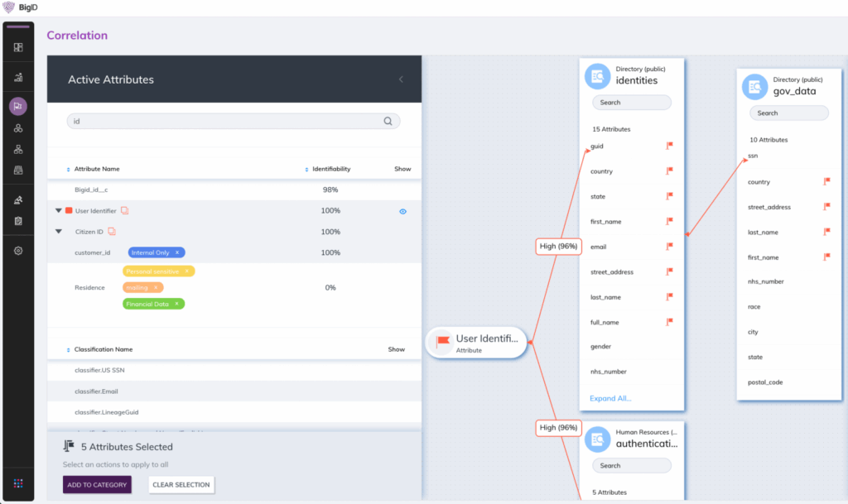Toggle eye visibility for User Identifier
Image resolution: width=848 pixels, height=504 pixels.
402,212
